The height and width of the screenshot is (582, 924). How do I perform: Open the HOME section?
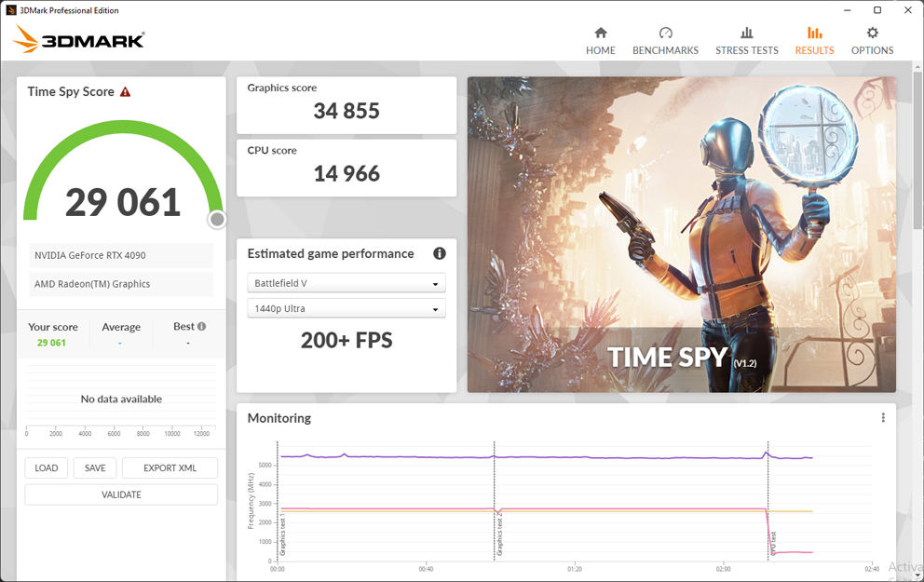coord(601,41)
